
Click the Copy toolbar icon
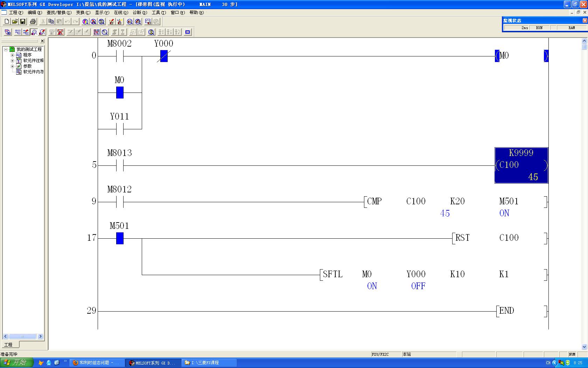coord(51,22)
